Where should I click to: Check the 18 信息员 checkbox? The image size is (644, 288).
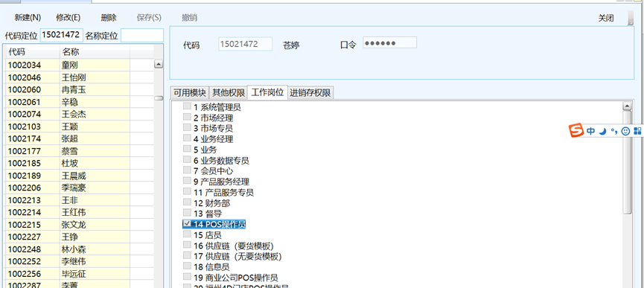187,266
